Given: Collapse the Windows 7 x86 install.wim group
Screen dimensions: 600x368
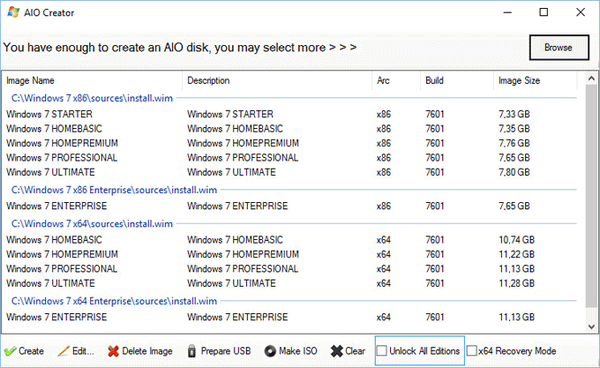Looking at the screenshot, I should tap(92, 98).
